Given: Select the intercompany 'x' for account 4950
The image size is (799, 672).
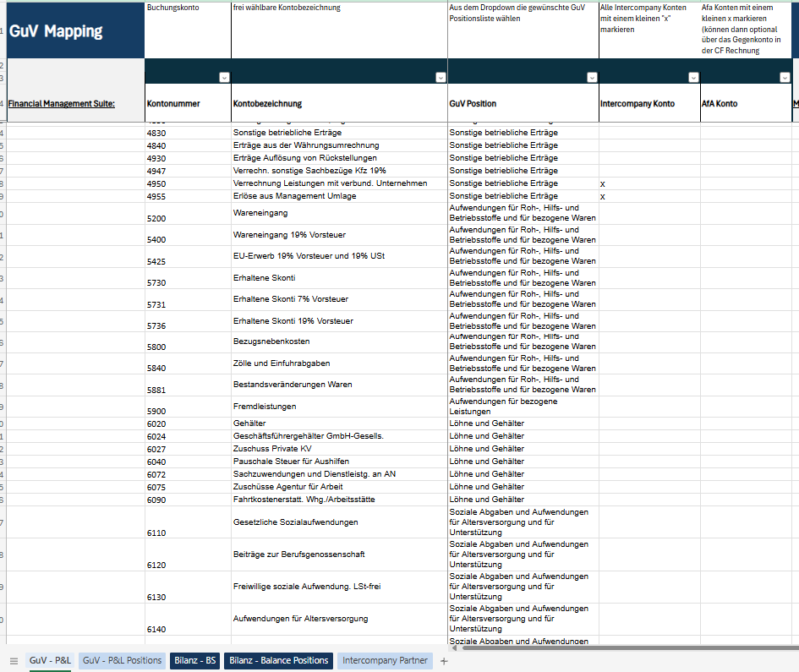Looking at the screenshot, I should tap(649, 184).
